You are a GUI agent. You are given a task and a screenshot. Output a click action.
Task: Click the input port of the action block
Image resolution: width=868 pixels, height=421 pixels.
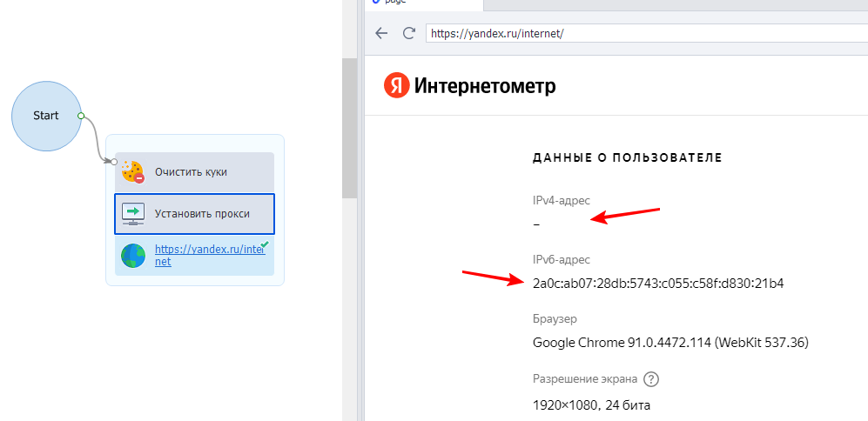click(x=113, y=162)
